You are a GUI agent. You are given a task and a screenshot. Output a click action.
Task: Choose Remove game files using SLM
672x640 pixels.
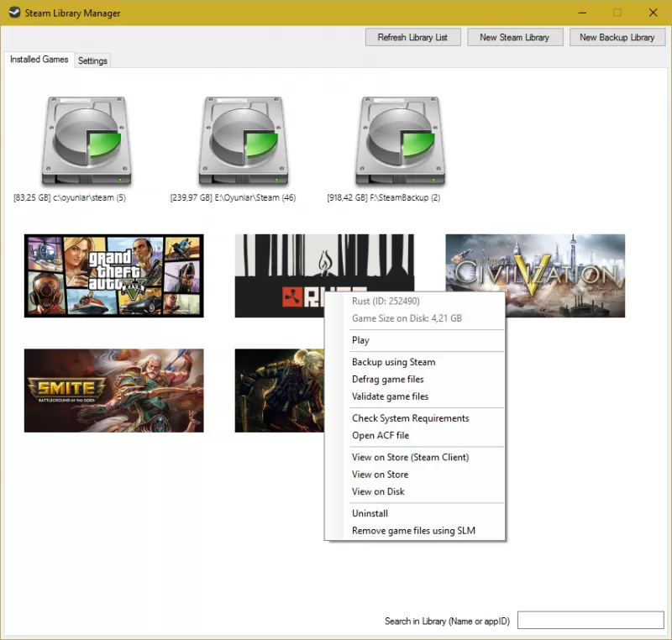click(x=415, y=530)
